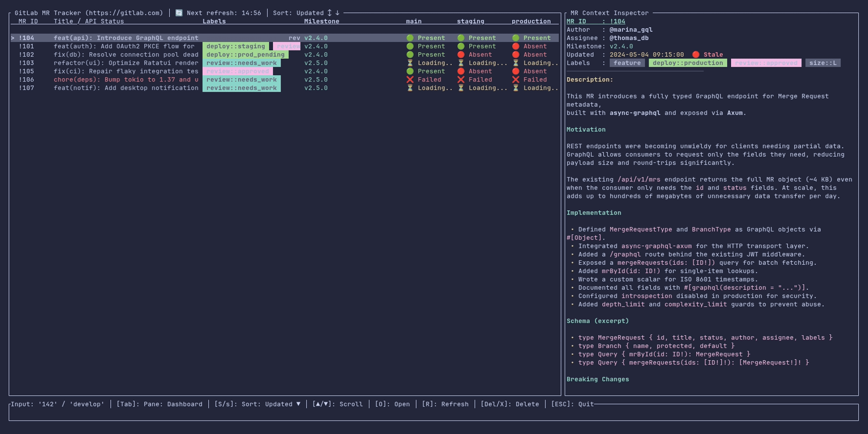Click red production Absent icon for !101

click(516, 46)
